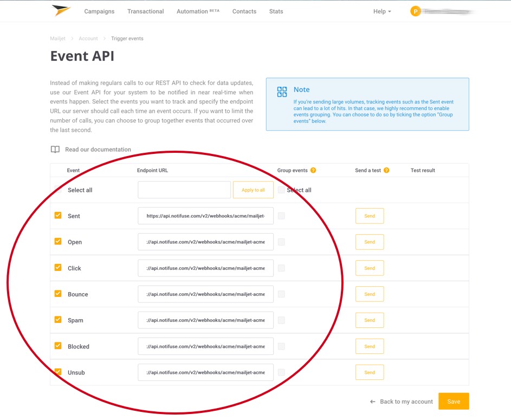
Task: Open the Campaigns menu
Action: coord(99,11)
